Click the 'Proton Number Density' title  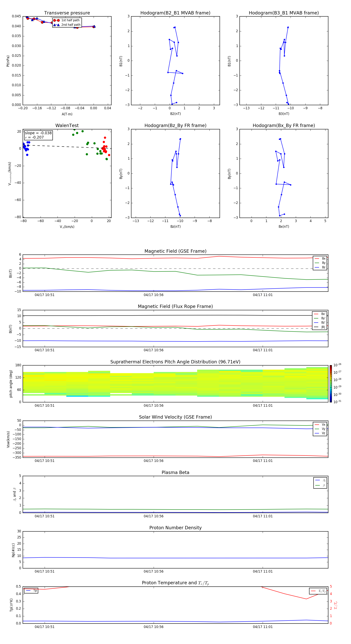click(175, 528)
